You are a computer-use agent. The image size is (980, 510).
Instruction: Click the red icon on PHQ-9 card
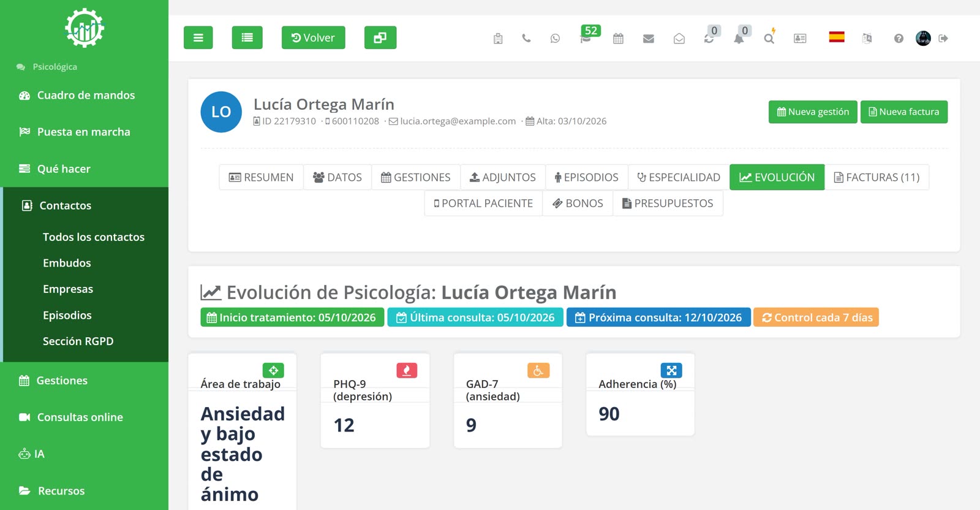click(407, 370)
